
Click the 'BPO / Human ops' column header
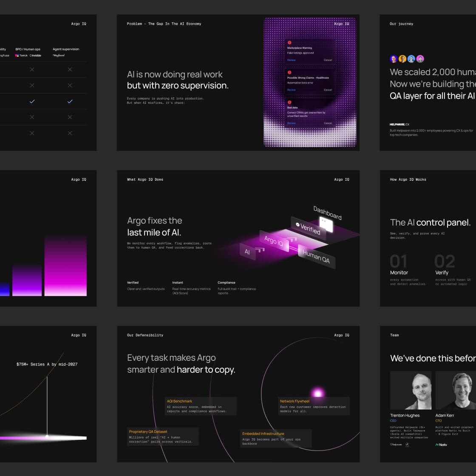click(28, 49)
